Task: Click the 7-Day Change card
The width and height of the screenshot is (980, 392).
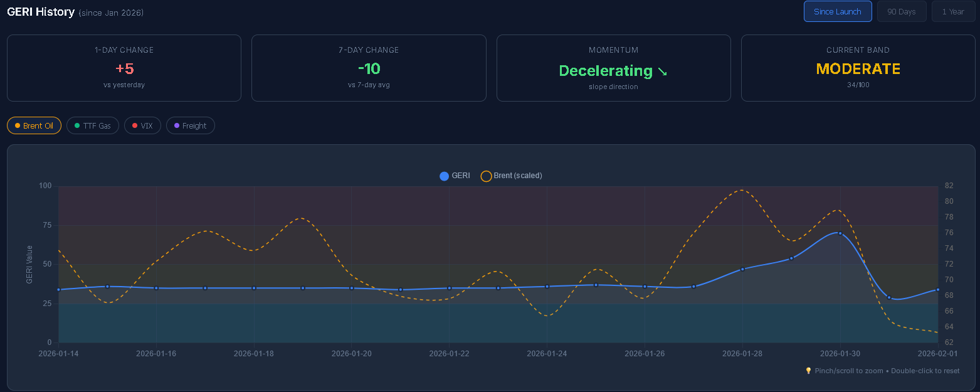Action: click(369, 68)
